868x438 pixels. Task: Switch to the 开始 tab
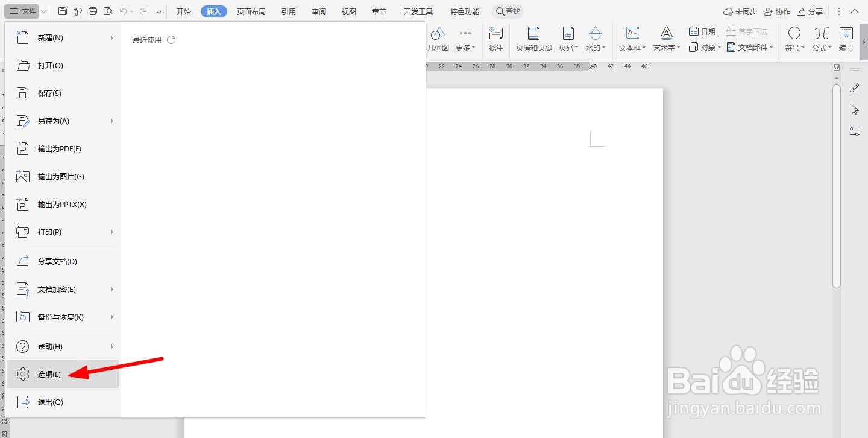tap(184, 11)
